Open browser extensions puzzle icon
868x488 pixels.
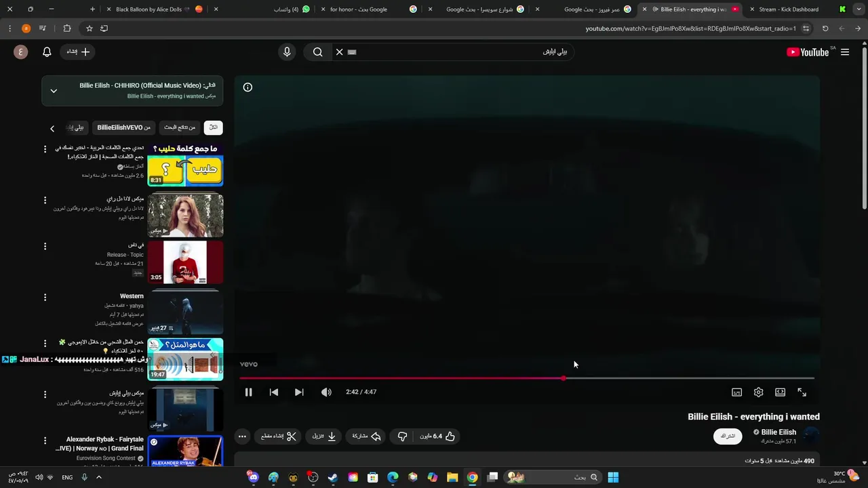[66, 28]
